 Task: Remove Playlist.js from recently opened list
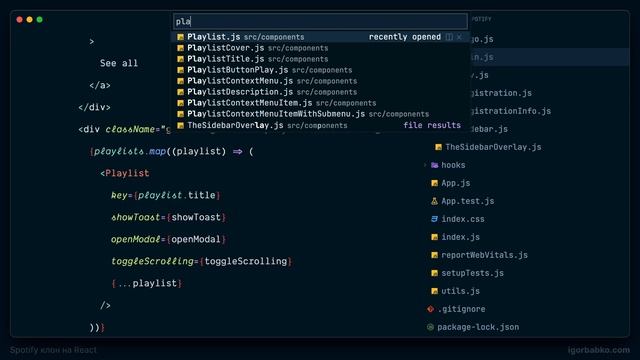[x=459, y=37]
